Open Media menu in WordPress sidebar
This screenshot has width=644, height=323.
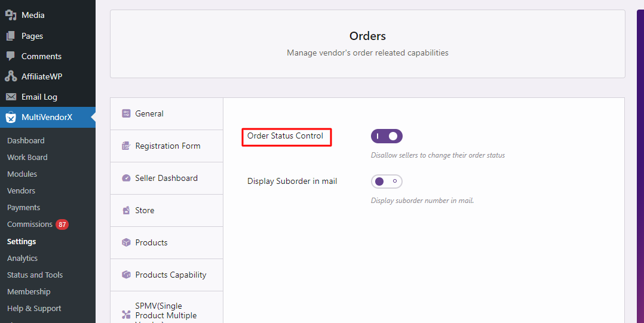(48, 15)
